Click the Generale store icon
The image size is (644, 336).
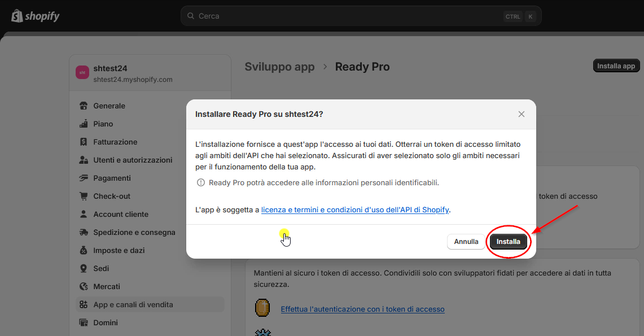tap(84, 106)
